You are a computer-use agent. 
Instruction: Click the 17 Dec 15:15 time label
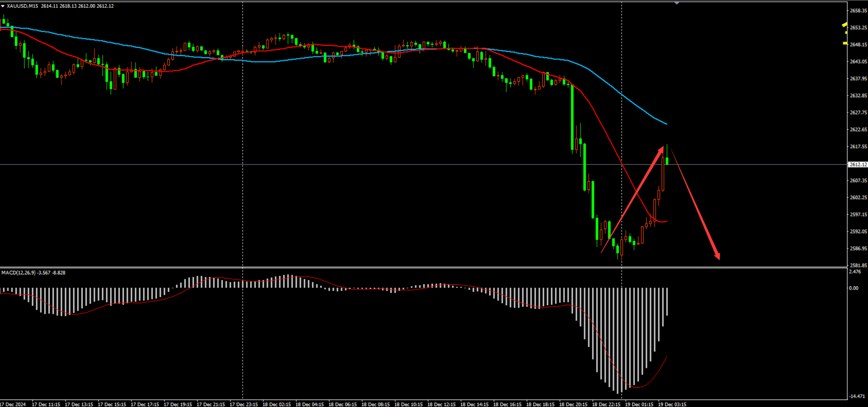(x=112, y=405)
